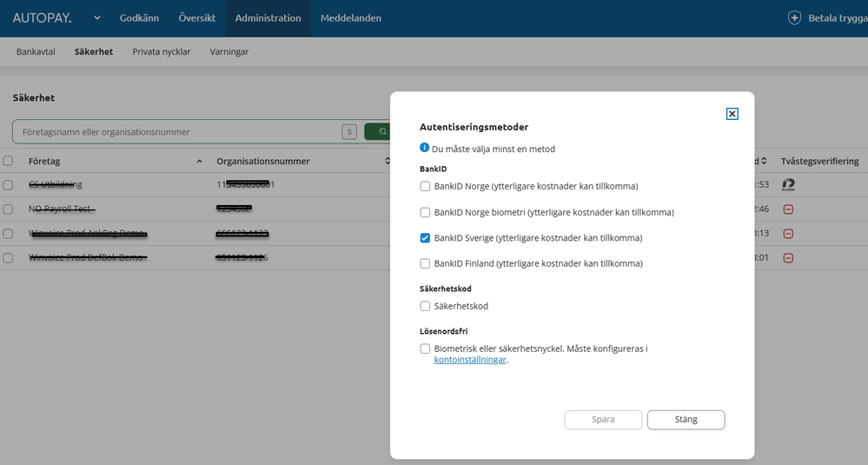Enable BankID Norge biometri checkbox

coord(425,212)
